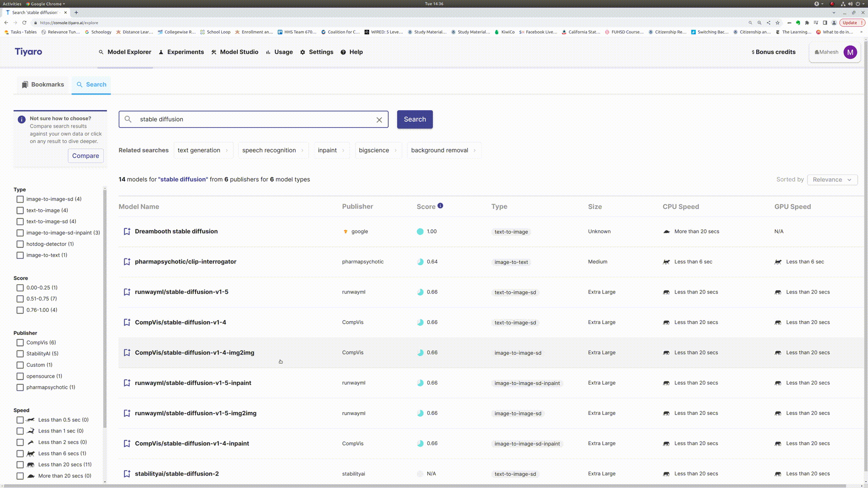
Task: Bookmark CompVis/stable-diffusion-v1-4 model
Action: pyautogui.click(x=127, y=322)
